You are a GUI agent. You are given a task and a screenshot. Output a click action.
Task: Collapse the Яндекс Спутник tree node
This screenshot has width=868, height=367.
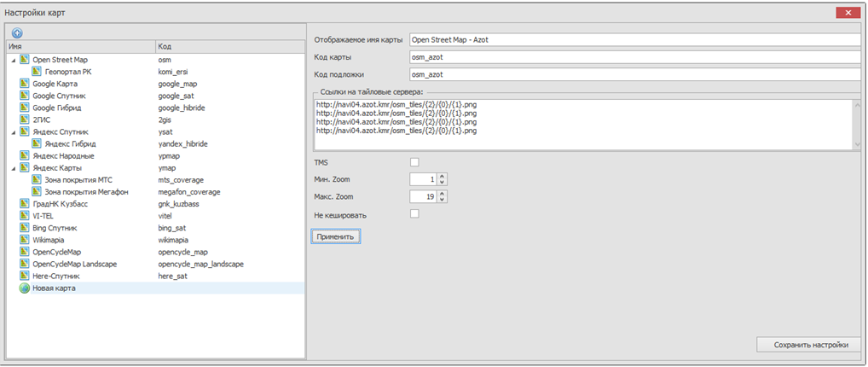pyautogui.click(x=13, y=132)
